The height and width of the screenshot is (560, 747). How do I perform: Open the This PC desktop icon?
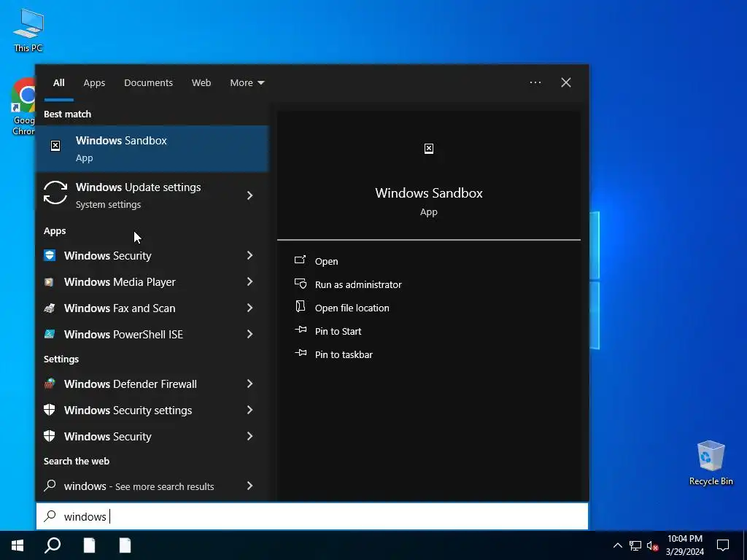(x=28, y=31)
